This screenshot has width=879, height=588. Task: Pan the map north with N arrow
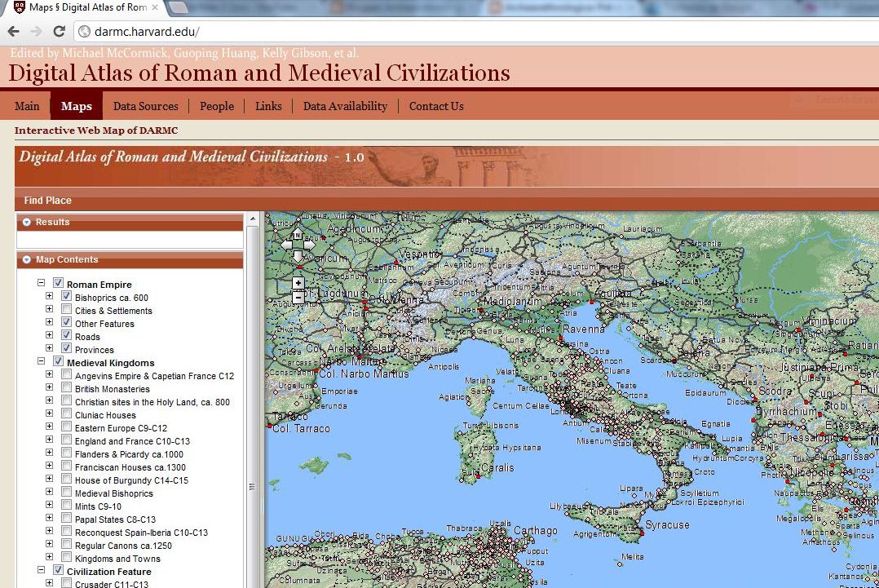pos(298,234)
